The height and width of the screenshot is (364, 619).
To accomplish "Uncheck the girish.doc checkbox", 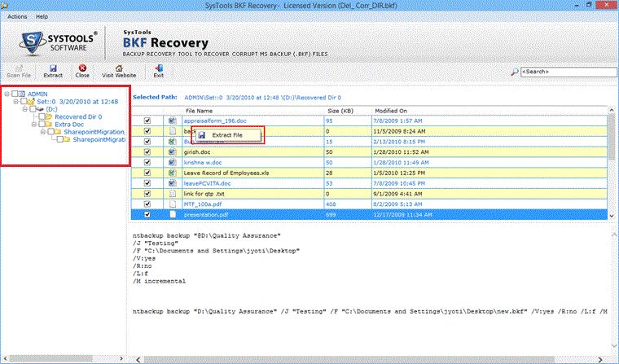I will point(147,152).
